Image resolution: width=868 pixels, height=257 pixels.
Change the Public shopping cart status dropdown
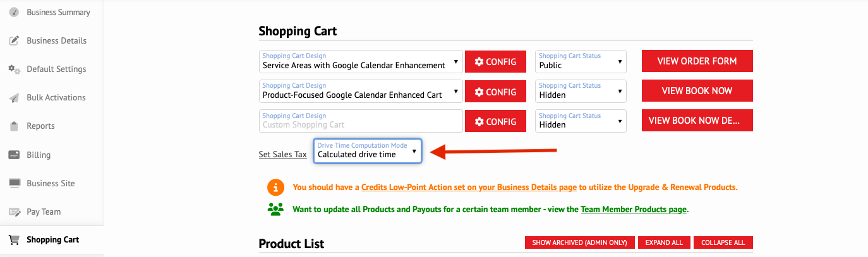[581, 61]
